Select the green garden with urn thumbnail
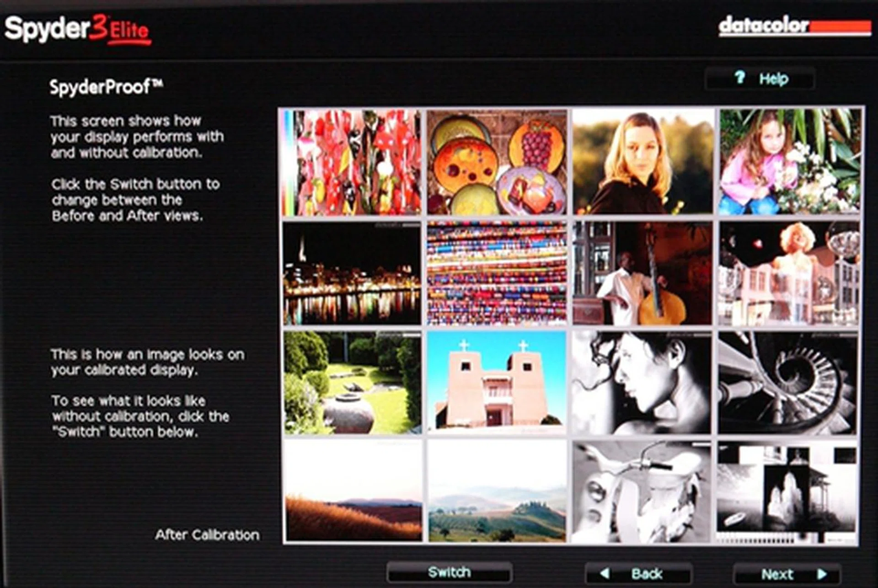Image resolution: width=878 pixels, height=588 pixels. point(352,382)
